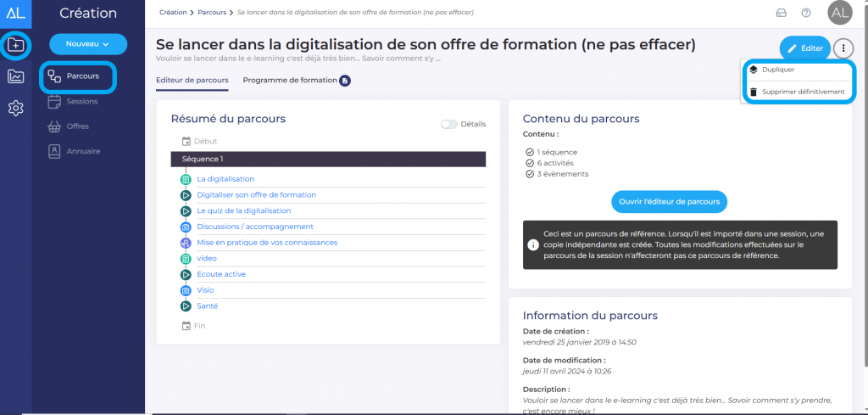The height and width of the screenshot is (415, 868).
Task: Click the Éditer button
Action: pos(804,48)
